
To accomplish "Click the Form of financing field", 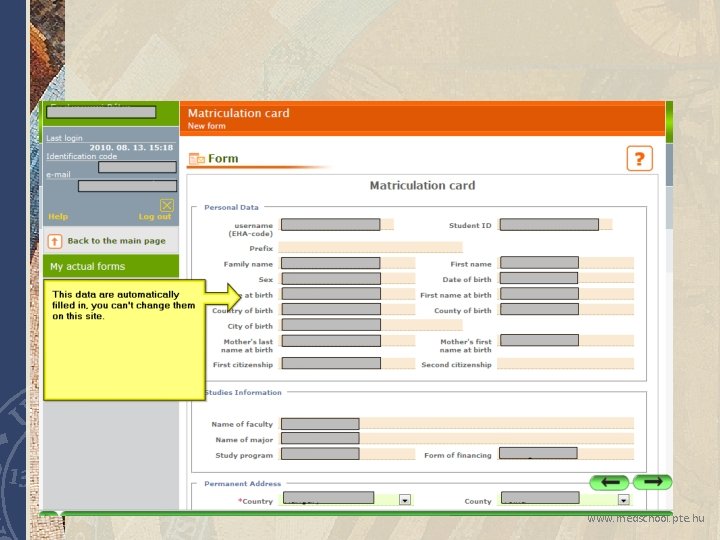I will click(566, 454).
